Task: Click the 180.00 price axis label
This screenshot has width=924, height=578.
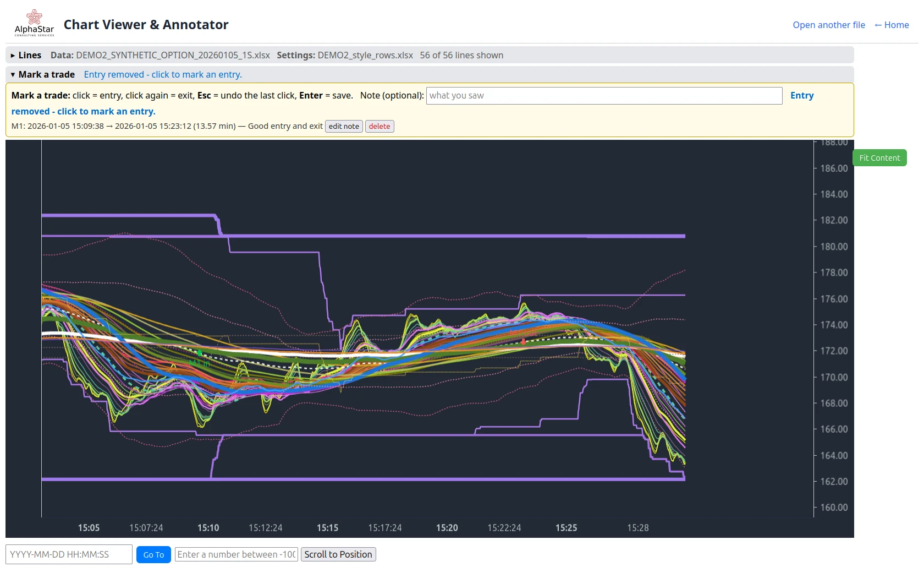Action: 834,246
